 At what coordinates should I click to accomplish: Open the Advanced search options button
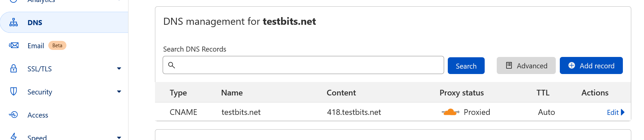526,66
